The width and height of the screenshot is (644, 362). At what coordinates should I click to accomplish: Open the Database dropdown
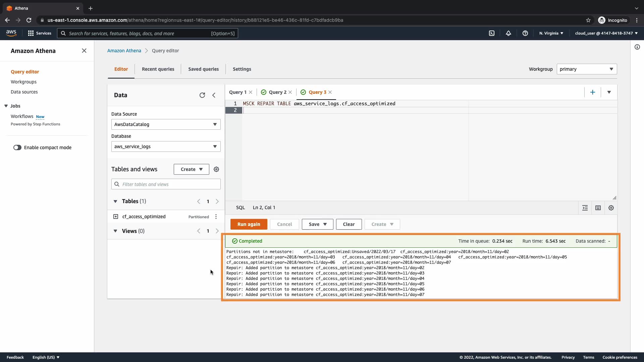[x=166, y=146]
